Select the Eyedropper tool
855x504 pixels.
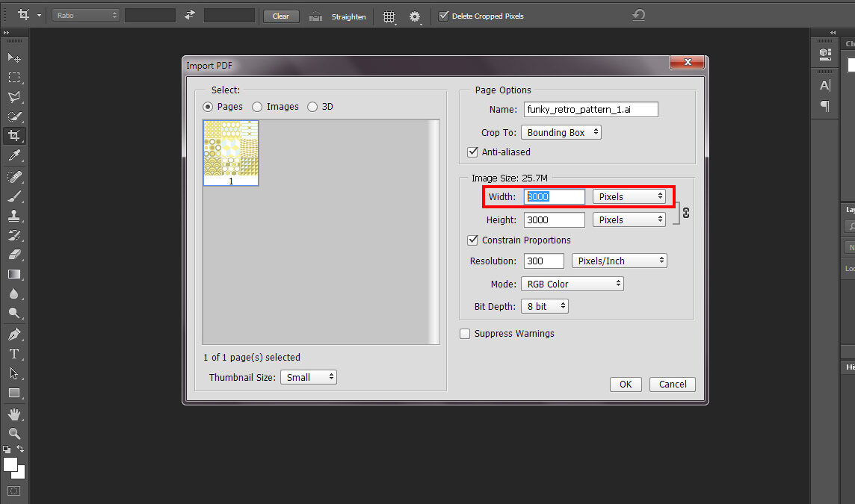[13, 155]
